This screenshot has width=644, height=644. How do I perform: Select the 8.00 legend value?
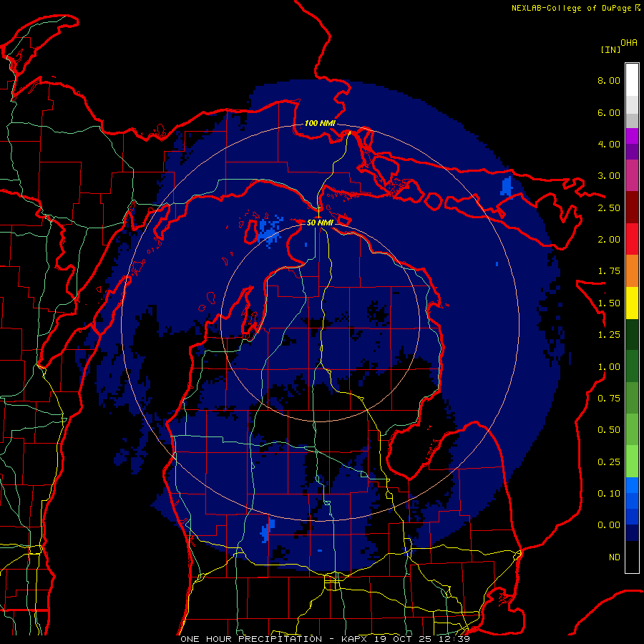click(x=609, y=80)
